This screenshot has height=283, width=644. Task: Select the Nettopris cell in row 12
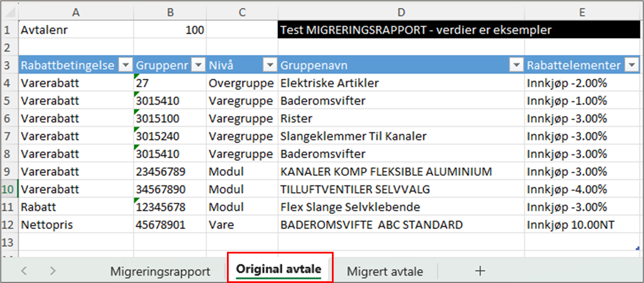coord(76,225)
